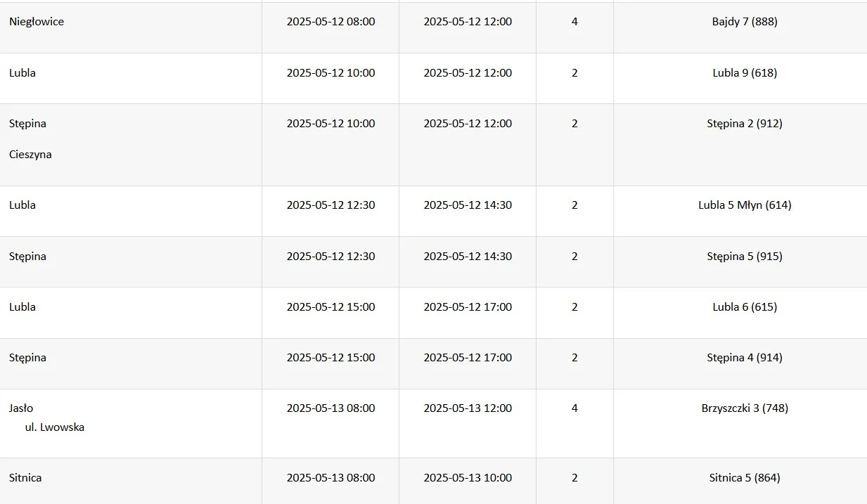Select Sitnica 5 (864) station cell
Image resolution: width=867 pixels, height=504 pixels.
745,478
